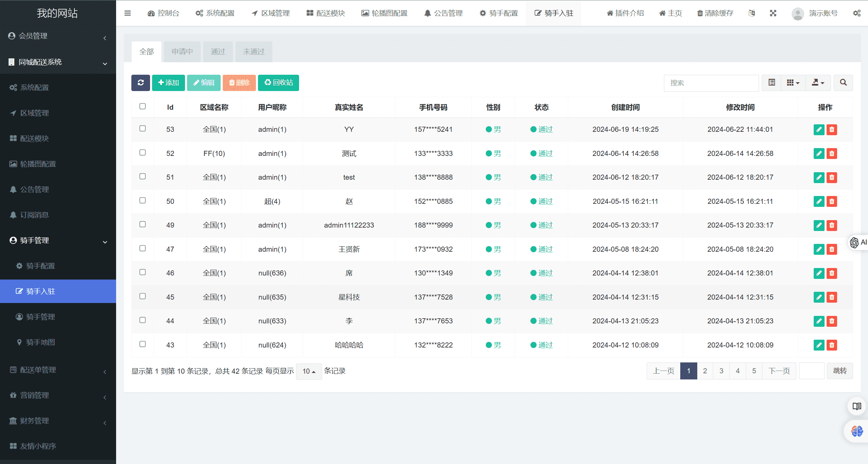Click the page number jump input

[812, 371]
